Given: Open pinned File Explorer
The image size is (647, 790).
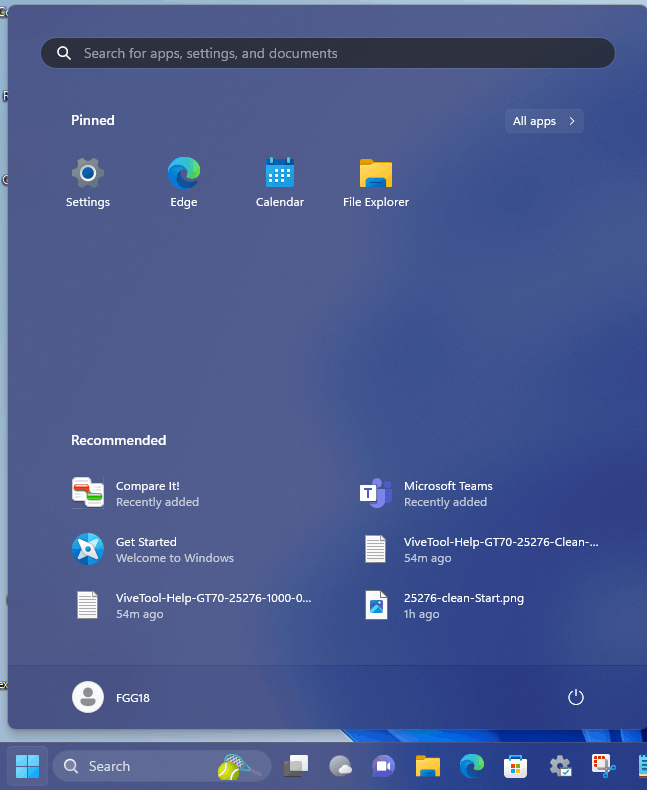Looking at the screenshot, I should pyautogui.click(x=375, y=182).
